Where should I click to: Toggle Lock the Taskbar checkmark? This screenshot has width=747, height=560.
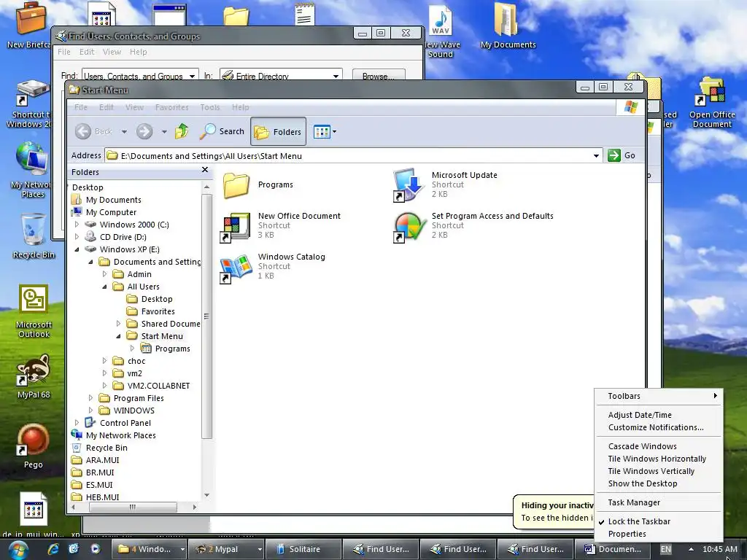click(659, 521)
